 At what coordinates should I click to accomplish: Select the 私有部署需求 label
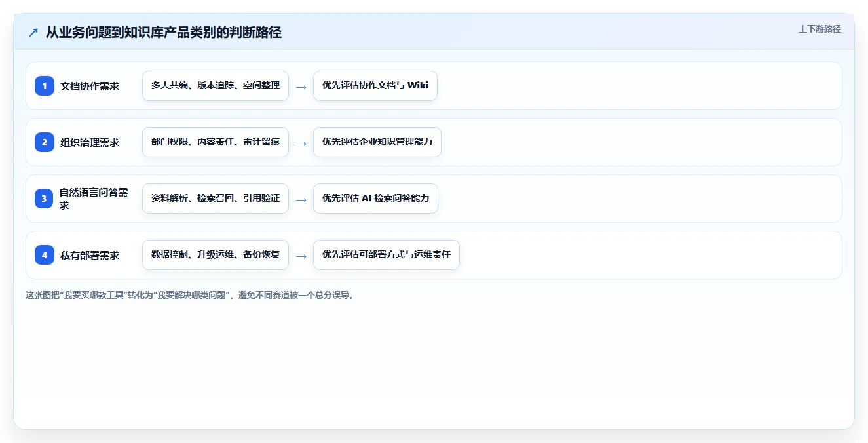[90, 255]
